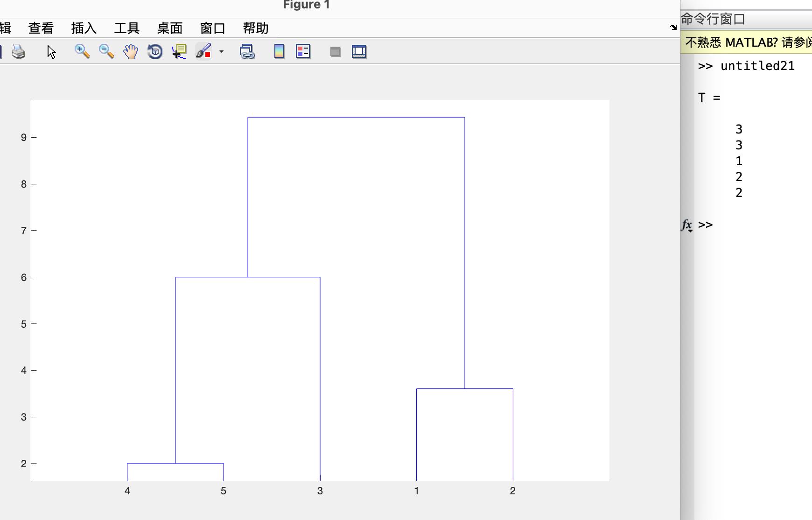Open the 查看 menu
The image size is (812, 520).
click(41, 28)
